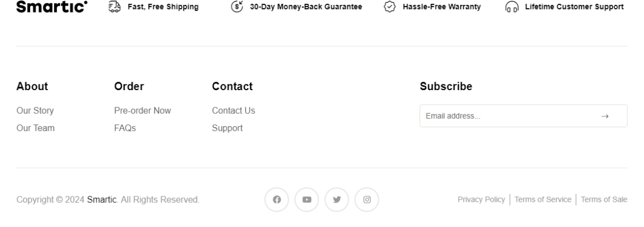Open the FAQs link
This screenshot has width=644, height=227.
[125, 128]
